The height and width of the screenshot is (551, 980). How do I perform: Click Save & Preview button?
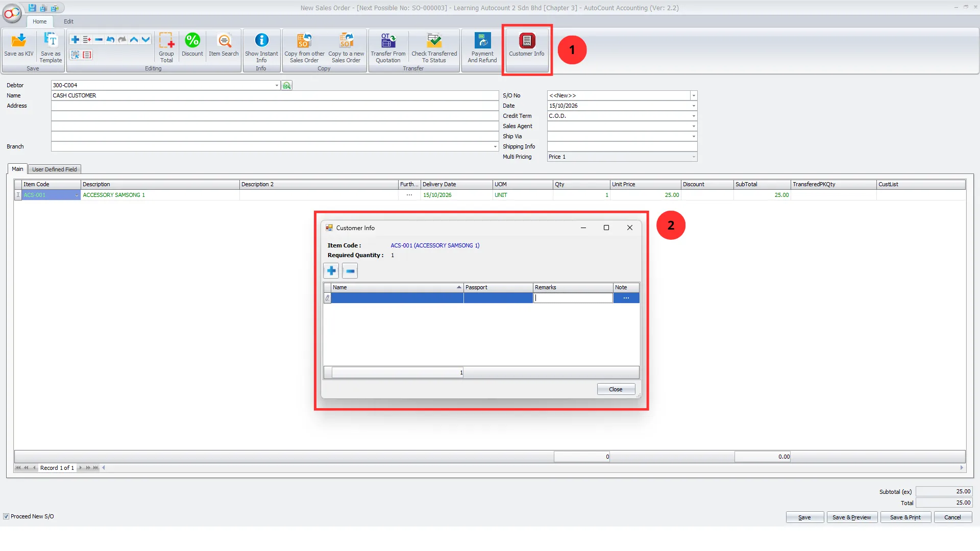(851, 517)
